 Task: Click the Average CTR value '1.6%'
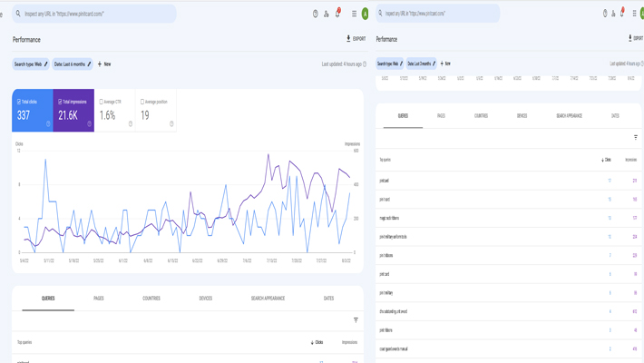(x=107, y=115)
